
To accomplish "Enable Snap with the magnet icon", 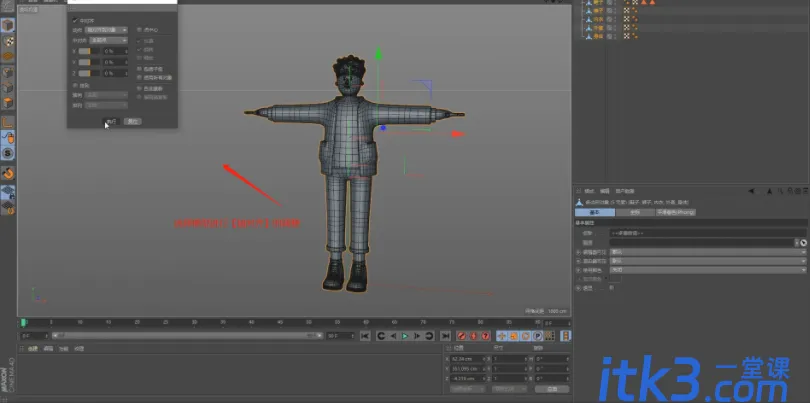I will click(8, 173).
